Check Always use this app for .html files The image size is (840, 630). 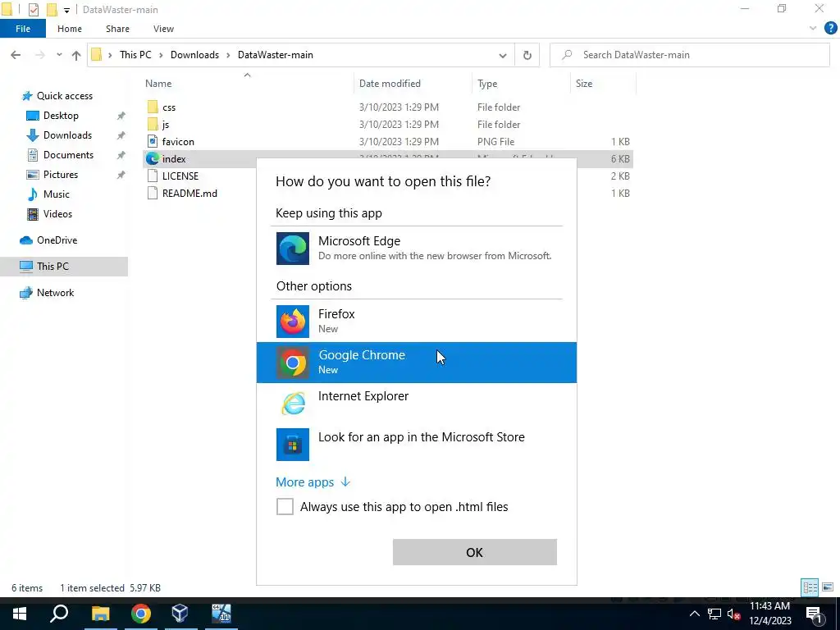285,506
